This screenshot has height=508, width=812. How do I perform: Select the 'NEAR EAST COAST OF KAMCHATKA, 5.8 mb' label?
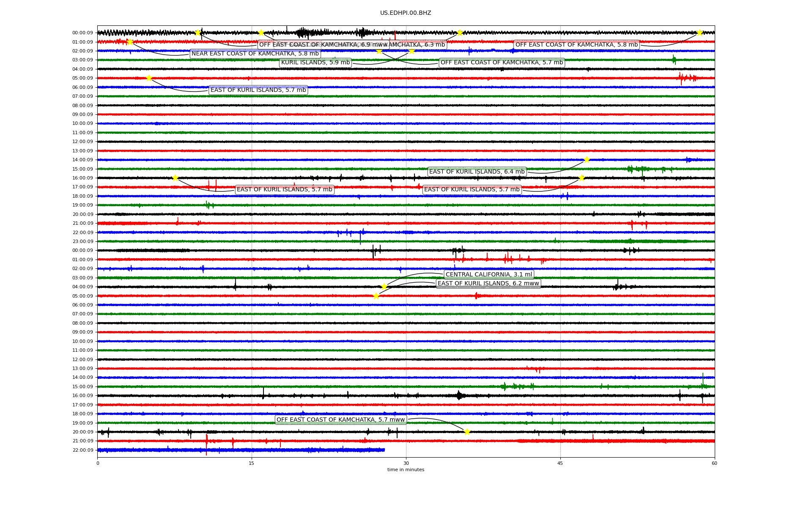[255, 54]
